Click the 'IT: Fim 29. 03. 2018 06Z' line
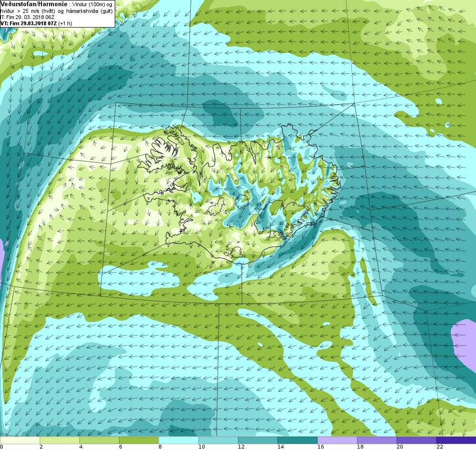The image size is (476, 450). 27,17
